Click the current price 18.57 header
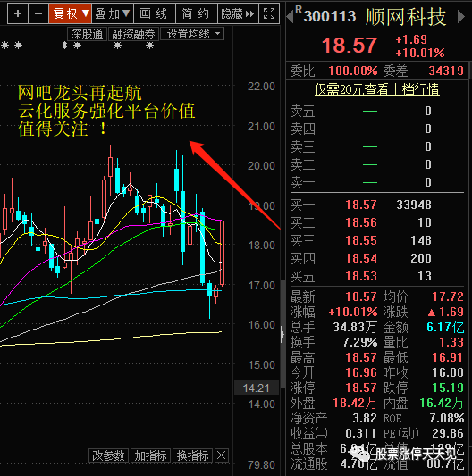 click(350, 46)
